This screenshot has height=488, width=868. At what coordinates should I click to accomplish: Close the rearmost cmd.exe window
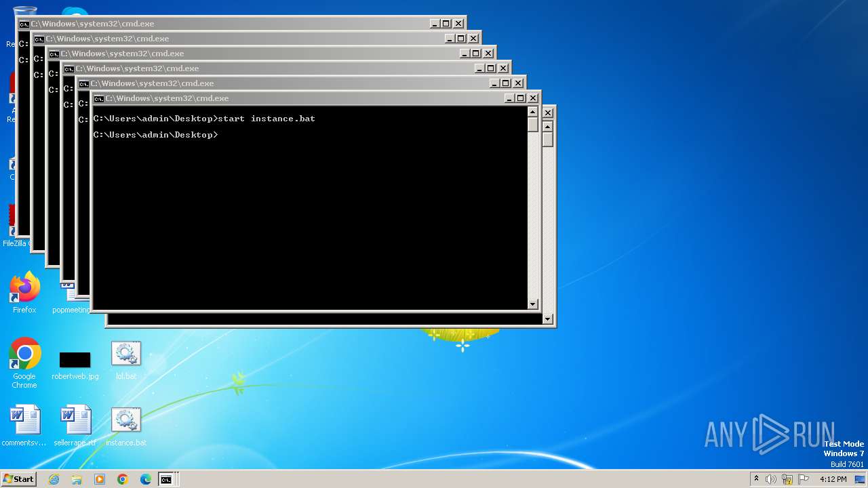coord(458,24)
